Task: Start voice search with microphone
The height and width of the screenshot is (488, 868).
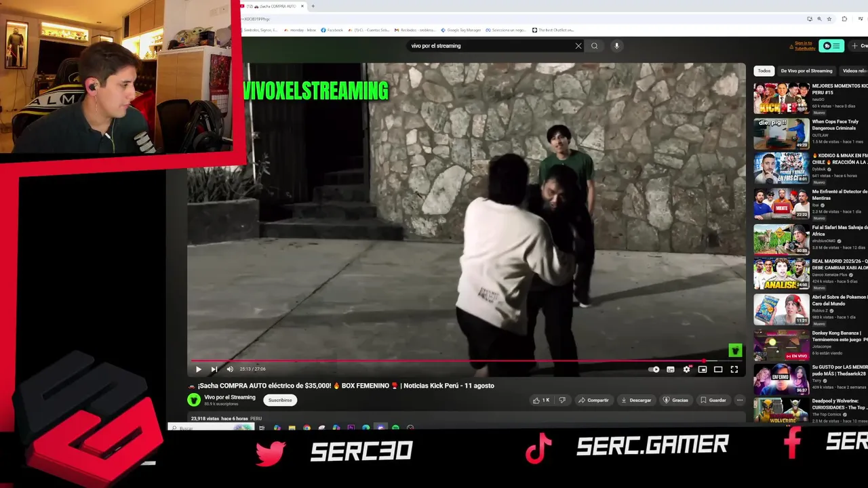Action: [616, 46]
